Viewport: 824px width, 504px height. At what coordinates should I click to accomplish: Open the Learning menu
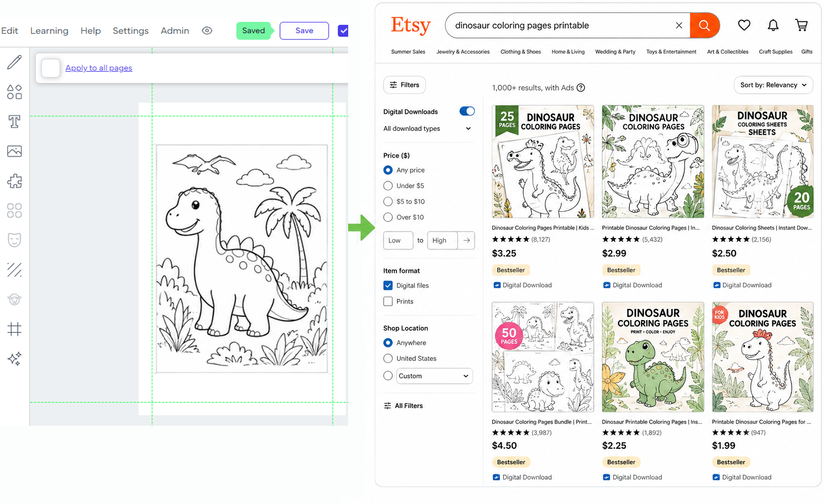(x=49, y=31)
